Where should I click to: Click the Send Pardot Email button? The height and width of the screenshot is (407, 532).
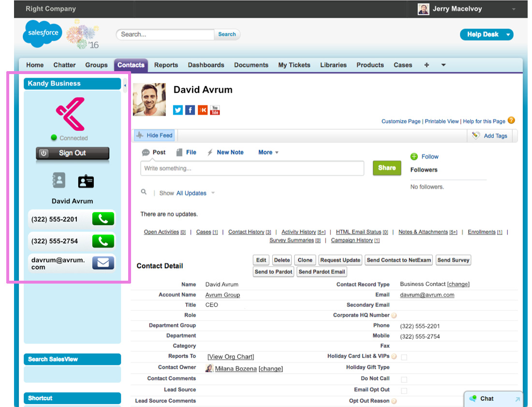click(x=322, y=271)
